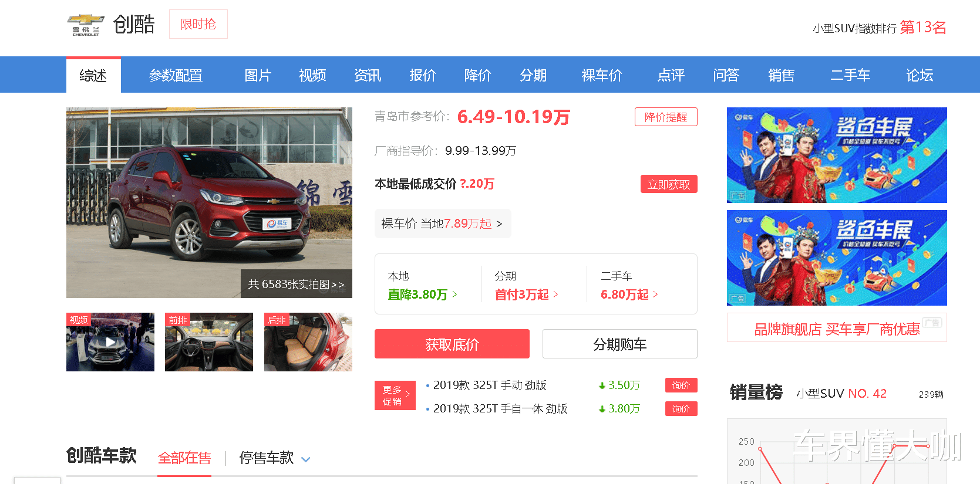Open the 裸车价 tab
The width and height of the screenshot is (980, 484).
[x=602, y=75]
